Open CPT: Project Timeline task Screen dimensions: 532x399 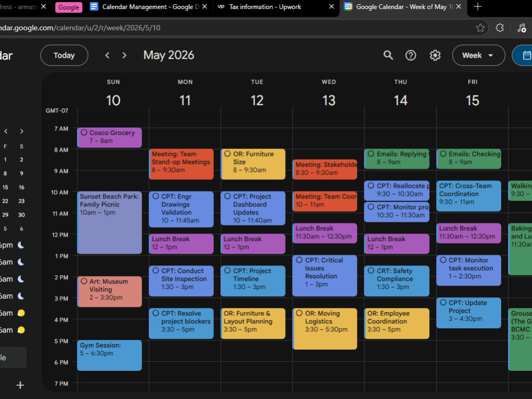pos(253,281)
